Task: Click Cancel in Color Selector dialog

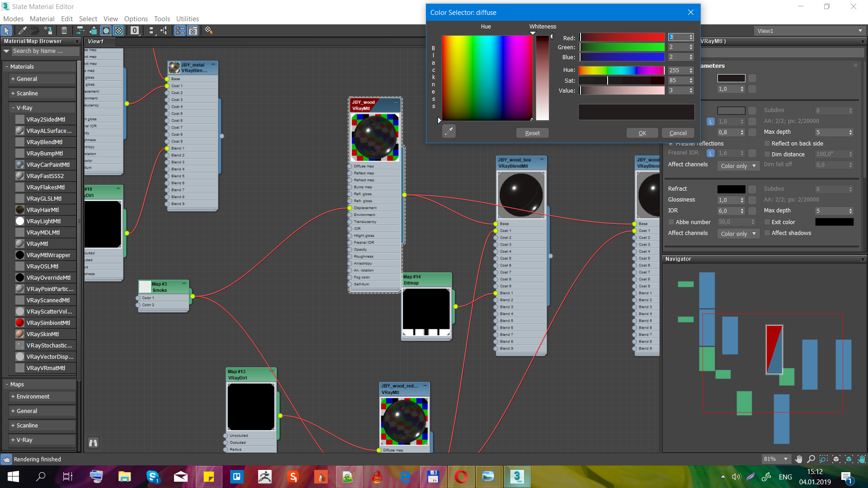Action: click(678, 133)
